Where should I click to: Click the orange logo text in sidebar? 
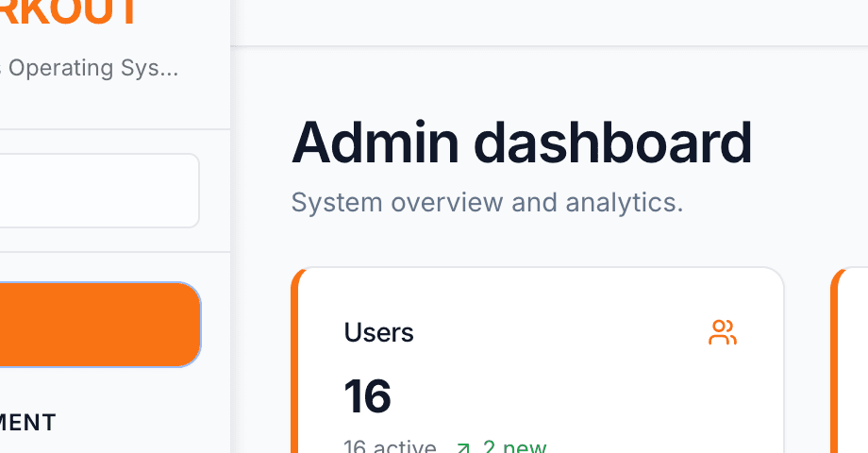69,11
